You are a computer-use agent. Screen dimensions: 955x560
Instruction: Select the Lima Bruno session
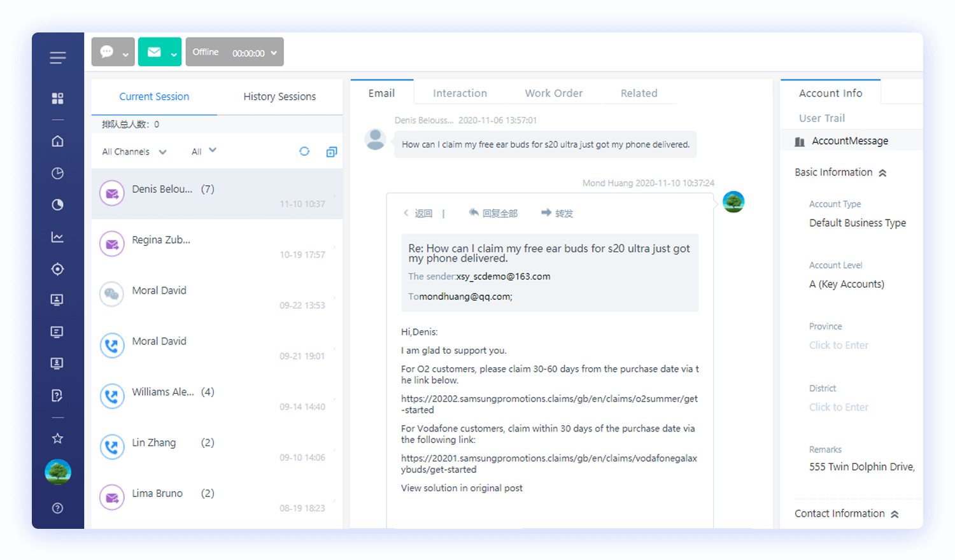coord(217,499)
